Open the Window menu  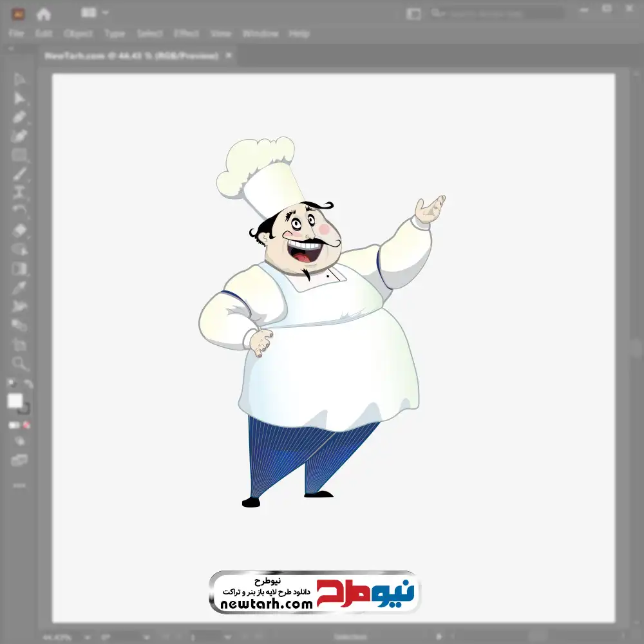click(x=260, y=33)
